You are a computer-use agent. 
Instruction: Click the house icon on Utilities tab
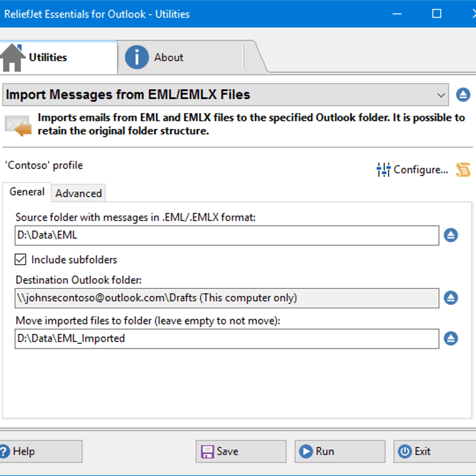pyautogui.click(x=12, y=57)
